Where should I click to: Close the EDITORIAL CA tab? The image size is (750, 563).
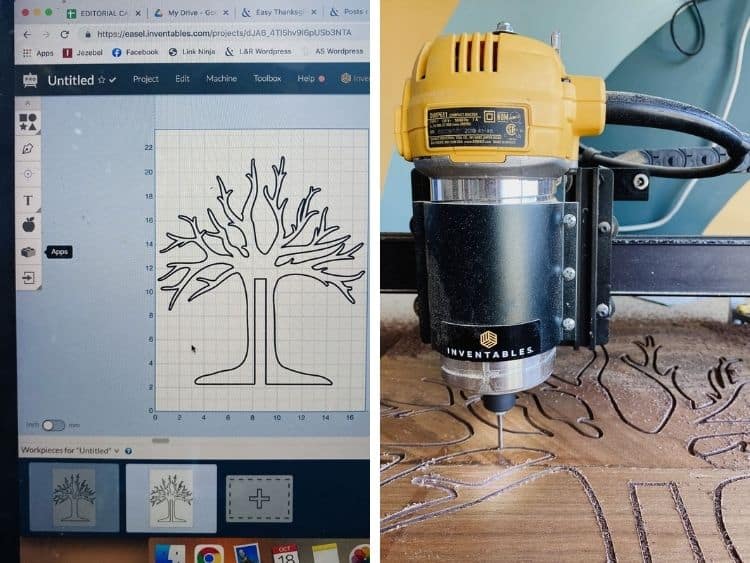tap(138, 13)
